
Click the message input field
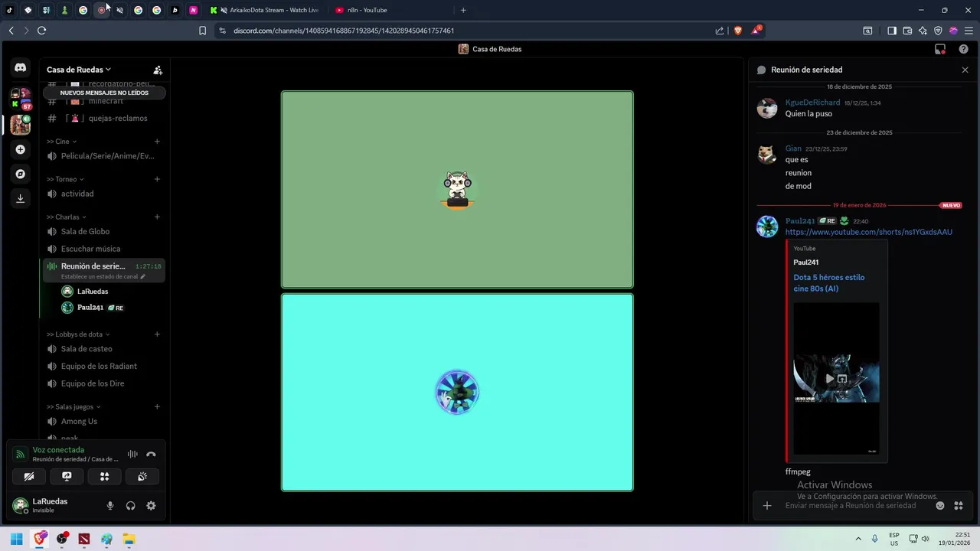pyautogui.click(x=851, y=505)
